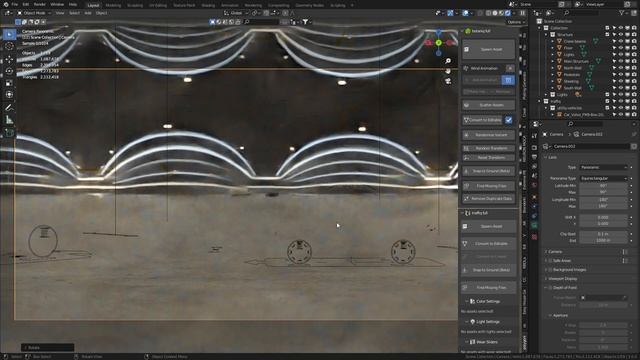This screenshot has height=360, width=640.
Task: Open the Render menu
Action: (x=40, y=4)
